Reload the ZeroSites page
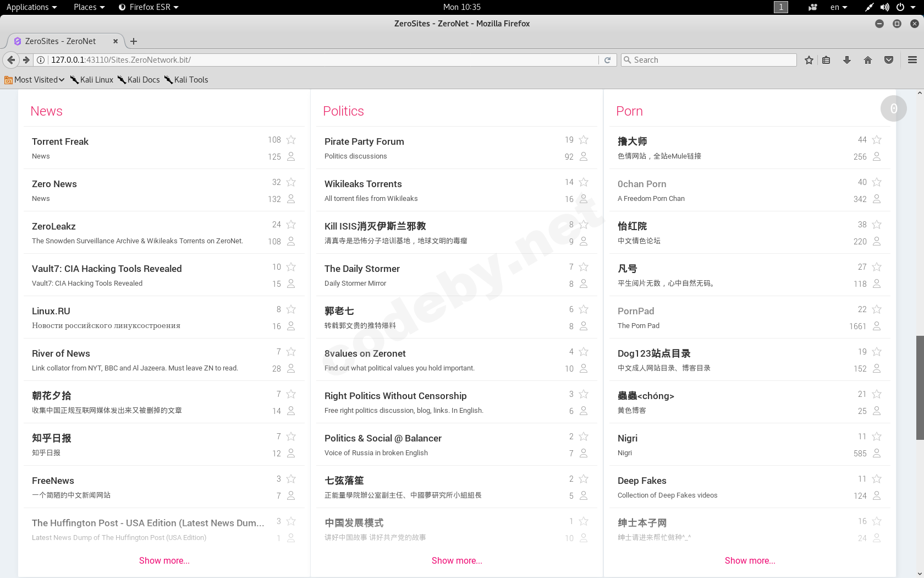The height and width of the screenshot is (578, 924). (607, 59)
